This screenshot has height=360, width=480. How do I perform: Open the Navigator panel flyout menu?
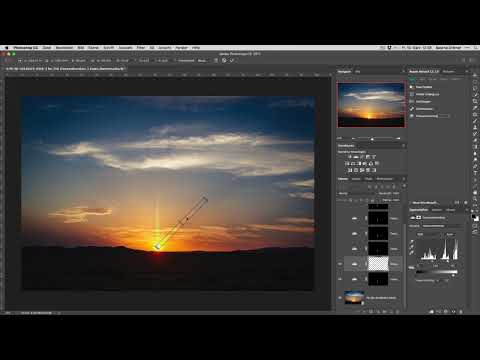point(403,71)
